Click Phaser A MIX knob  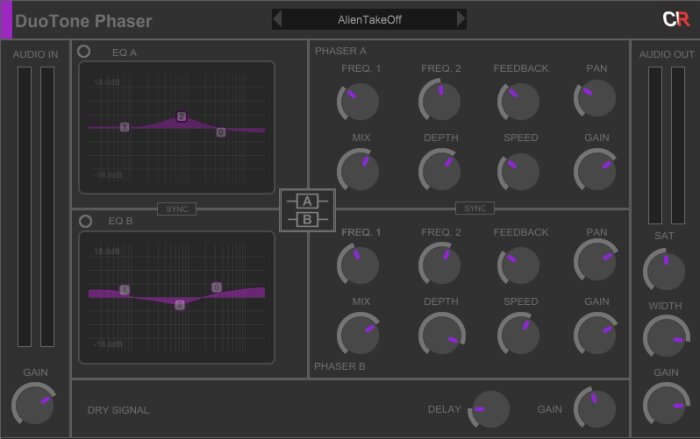[x=358, y=170]
